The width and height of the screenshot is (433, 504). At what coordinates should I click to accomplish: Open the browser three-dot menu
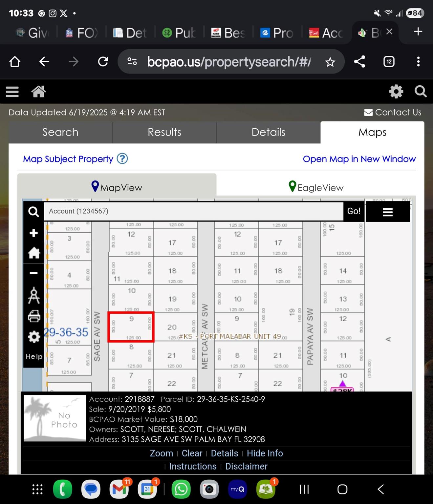[x=418, y=62]
